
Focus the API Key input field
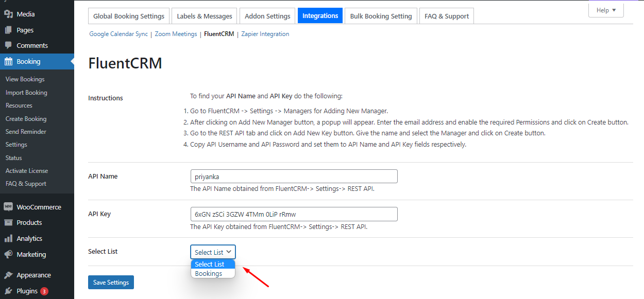coord(294,214)
